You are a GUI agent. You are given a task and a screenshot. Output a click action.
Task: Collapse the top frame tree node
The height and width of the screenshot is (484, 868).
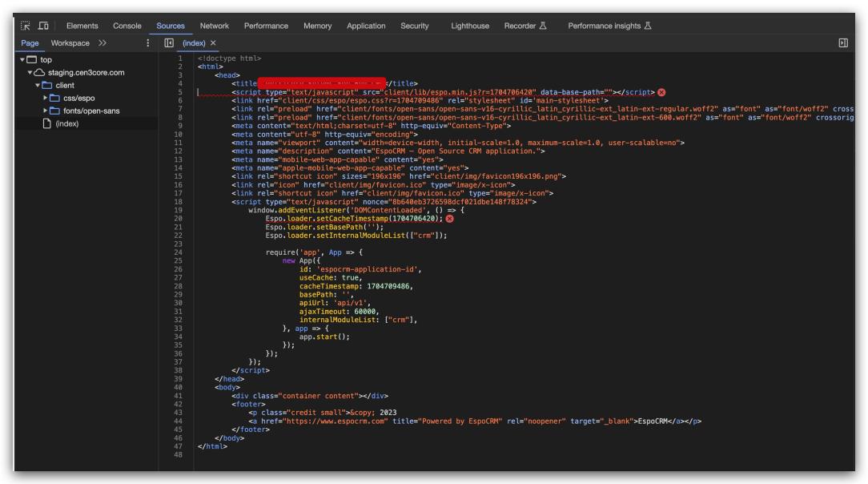point(22,59)
